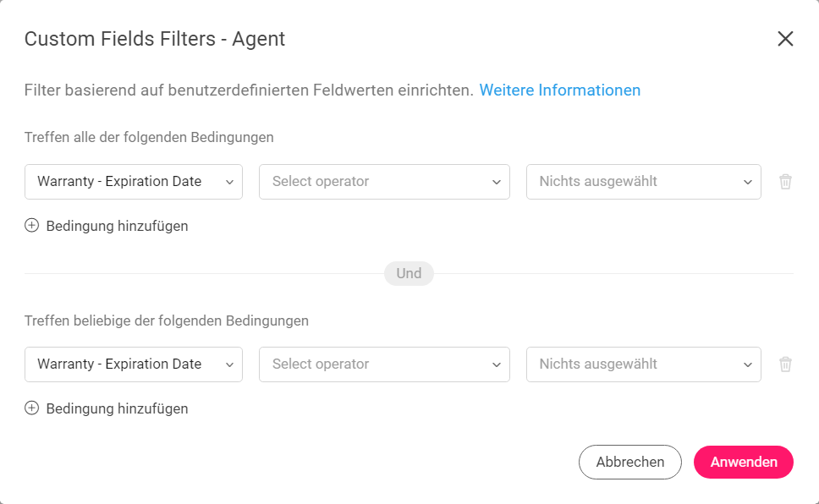Click plus circle icon in 'Treffen beliebige' section
Image resolution: width=819 pixels, height=504 pixels.
click(32, 408)
